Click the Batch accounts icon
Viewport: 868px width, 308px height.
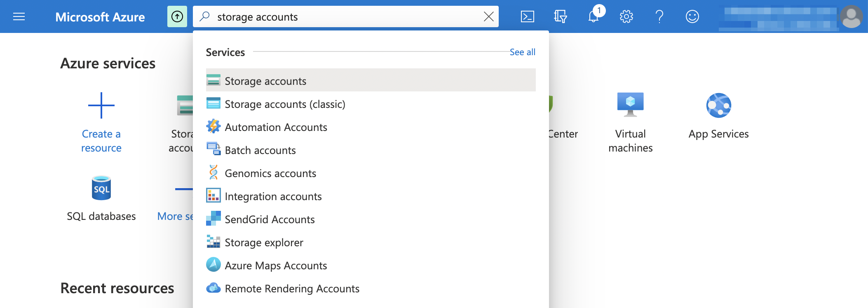click(213, 149)
